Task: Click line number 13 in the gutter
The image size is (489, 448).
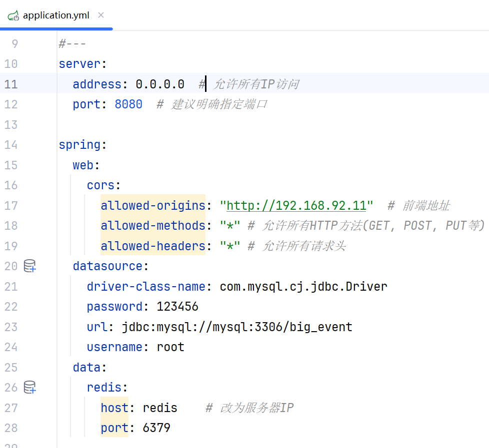Action: point(11,125)
